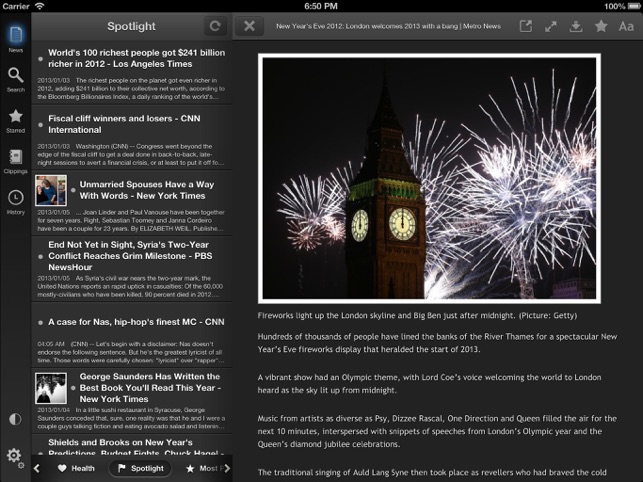Close the open article
Screen dimensions: 643x482
[249, 26]
